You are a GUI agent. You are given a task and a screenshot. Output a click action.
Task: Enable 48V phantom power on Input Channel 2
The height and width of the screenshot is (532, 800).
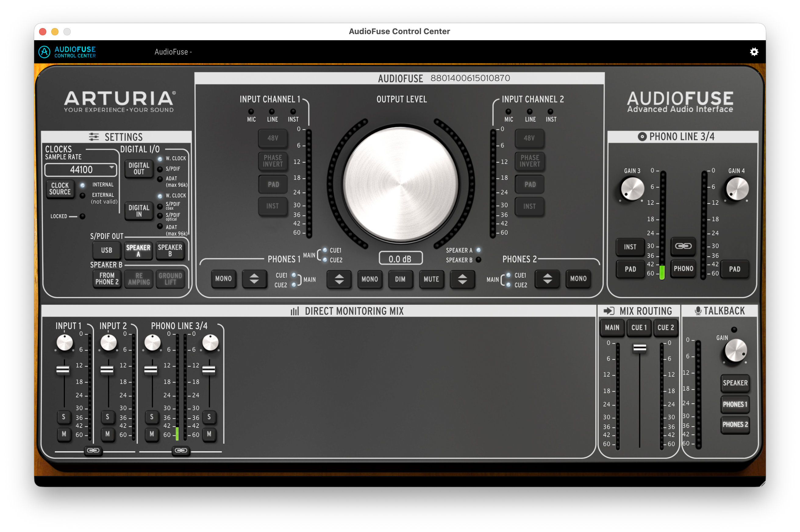(x=530, y=138)
